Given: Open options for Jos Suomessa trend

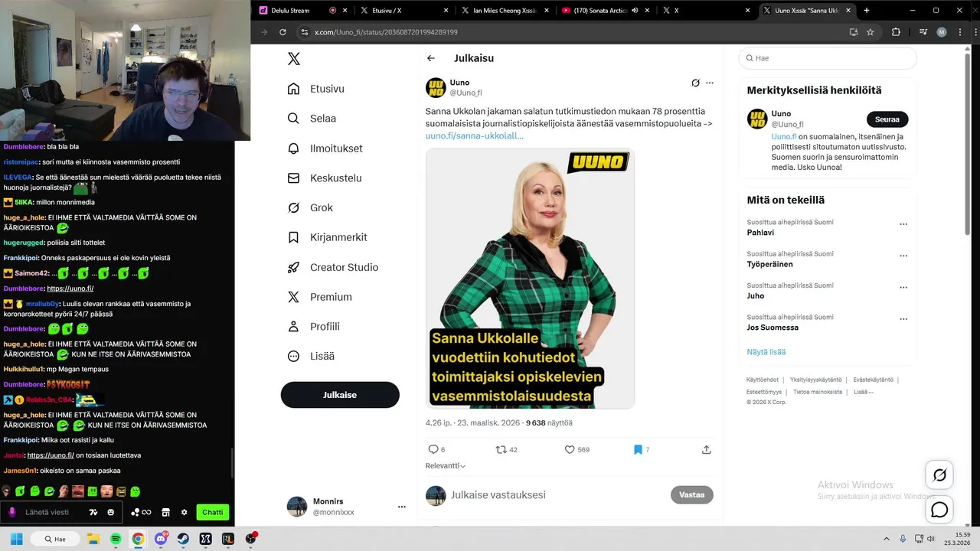Looking at the screenshot, I should [x=903, y=319].
